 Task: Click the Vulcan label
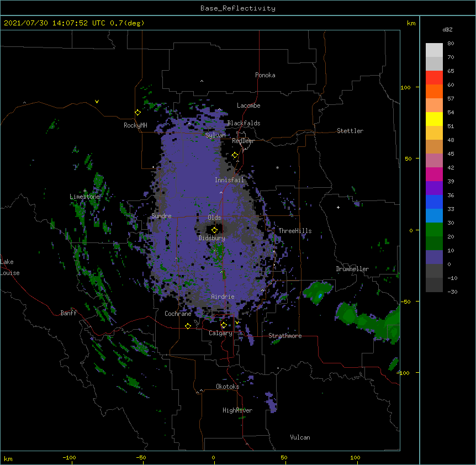300,437
